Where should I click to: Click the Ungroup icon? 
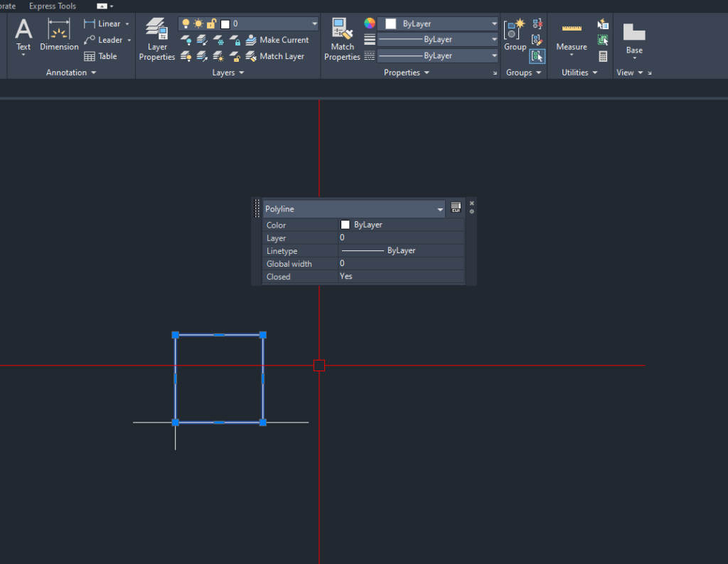click(x=537, y=23)
